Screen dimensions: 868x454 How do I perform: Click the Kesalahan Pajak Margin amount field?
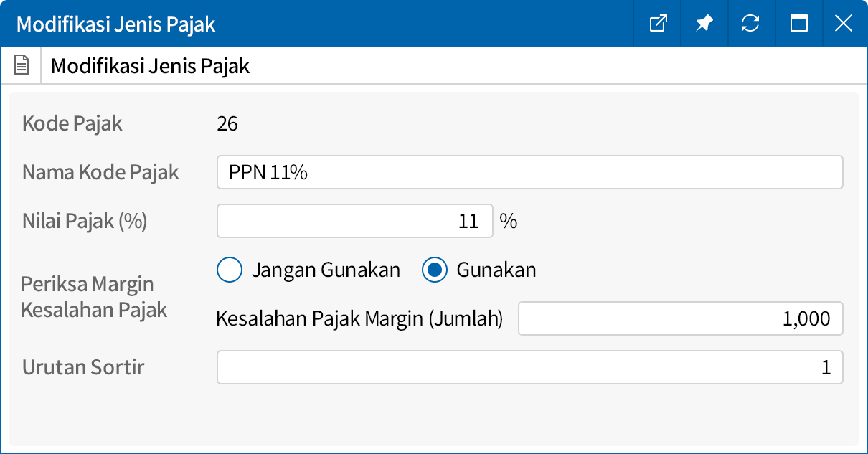coord(681,318)
